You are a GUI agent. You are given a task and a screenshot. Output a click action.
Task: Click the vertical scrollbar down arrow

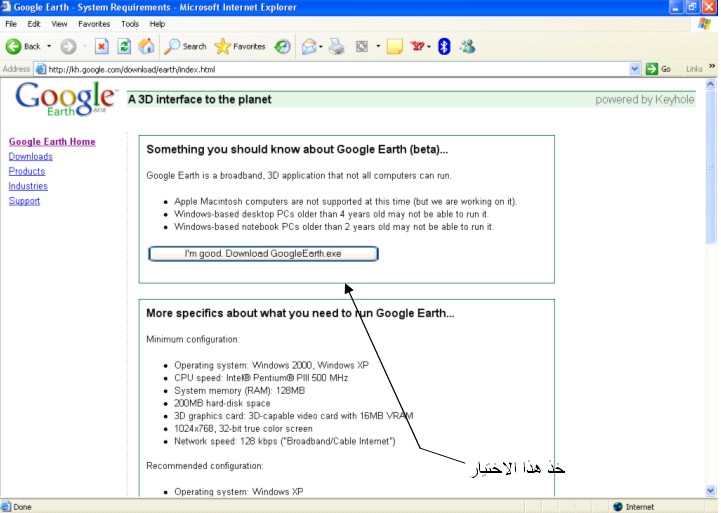(711, 491)
